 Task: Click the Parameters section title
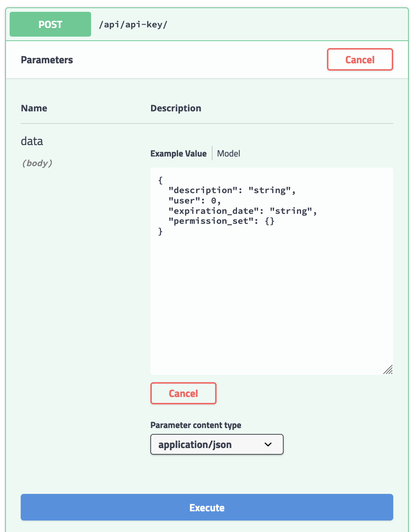47,60
